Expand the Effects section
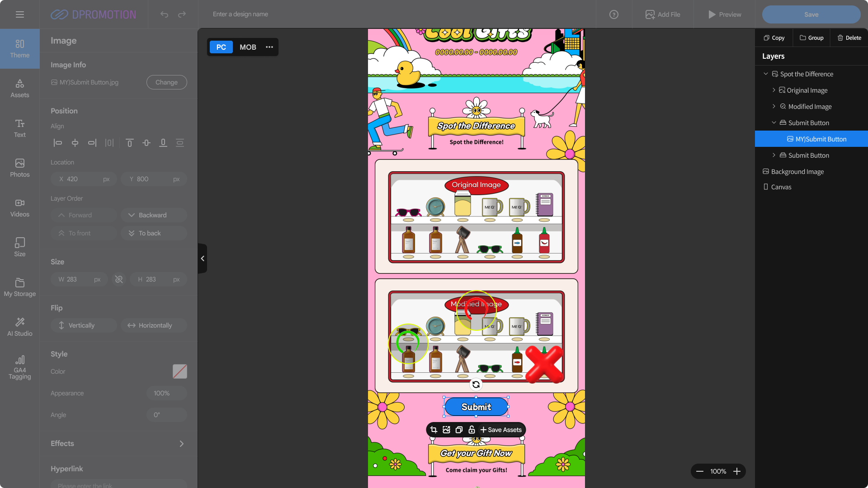 pos(181,444)
